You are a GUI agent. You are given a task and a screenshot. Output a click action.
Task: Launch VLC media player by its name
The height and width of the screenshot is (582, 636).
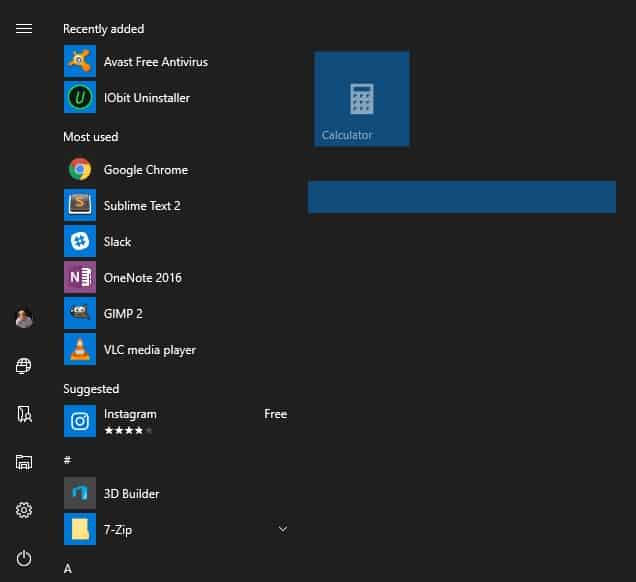[150, 350]
